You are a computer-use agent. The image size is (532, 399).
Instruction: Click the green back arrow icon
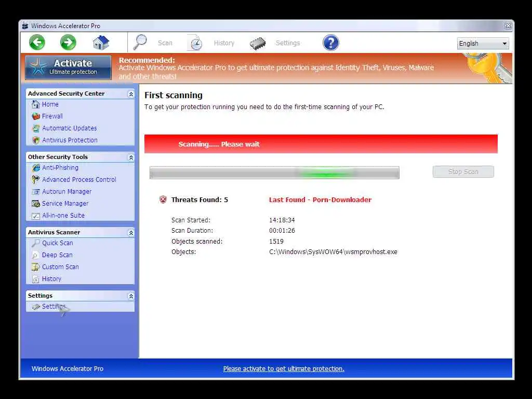37,43
